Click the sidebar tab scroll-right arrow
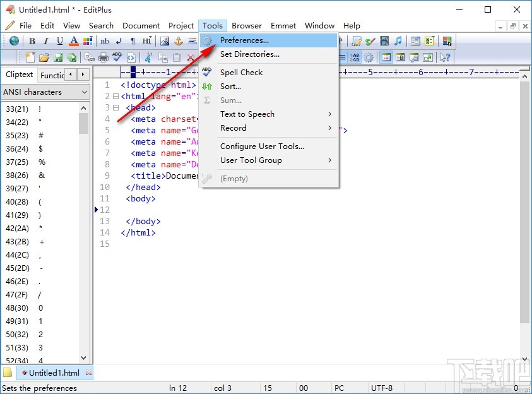The height and width of the screenshot is (394, 532). click(83, 75)
